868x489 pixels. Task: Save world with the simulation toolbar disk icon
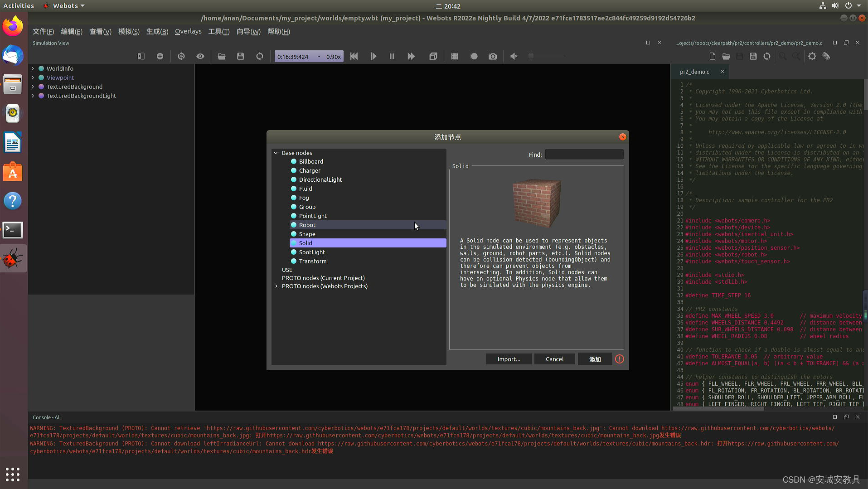coord(241,56)
